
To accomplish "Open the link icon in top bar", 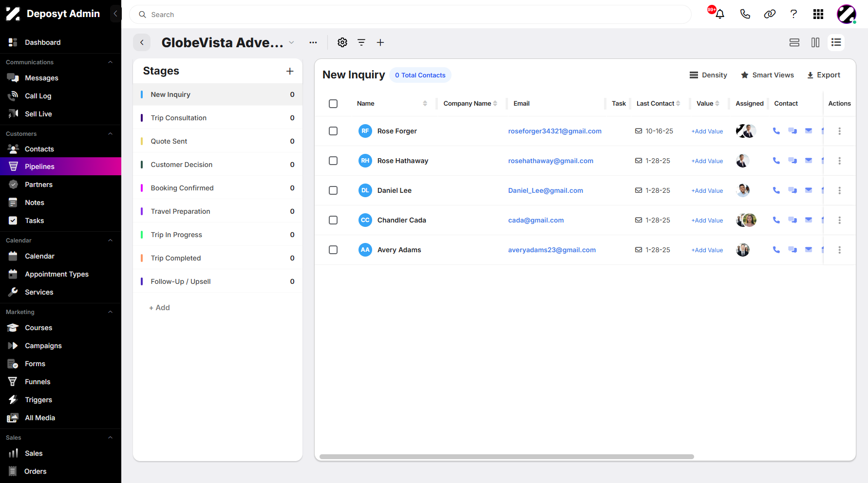I will tap(770, 14).
